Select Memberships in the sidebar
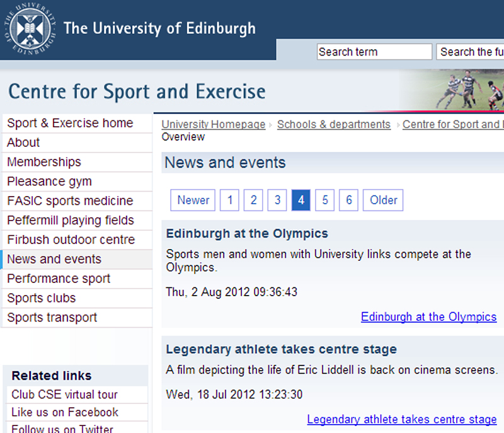The image size is (504, 433). pyautogui.click(x=77, y=162)
